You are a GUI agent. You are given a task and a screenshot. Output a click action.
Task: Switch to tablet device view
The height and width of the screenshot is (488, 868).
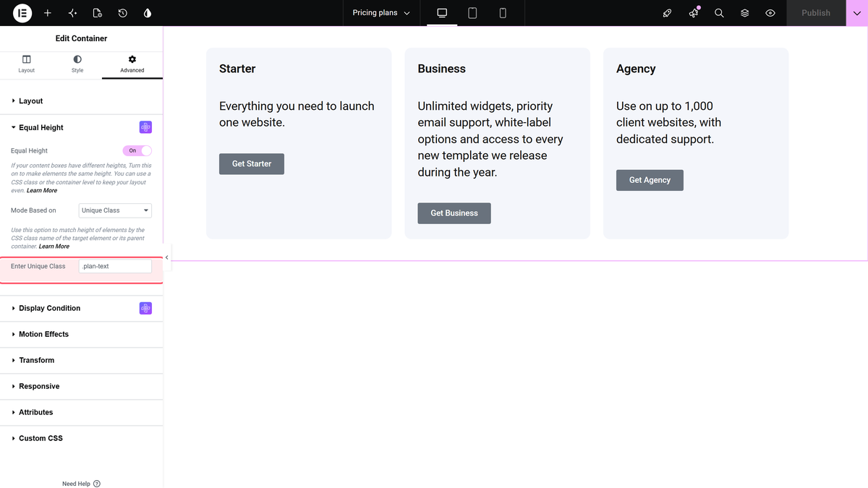tap(472, 13)
